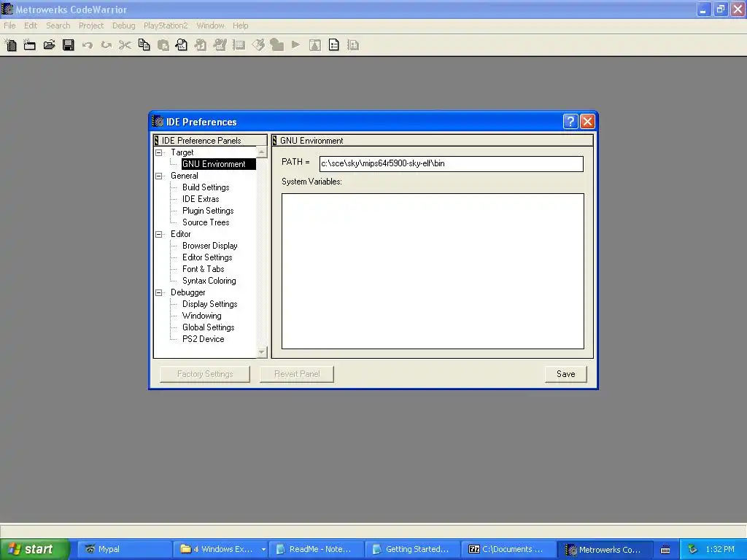Image resolution: width=747 pixels, height=560 pixels.
Task: Collapse the Editor tree group
Action: (159, 234)
